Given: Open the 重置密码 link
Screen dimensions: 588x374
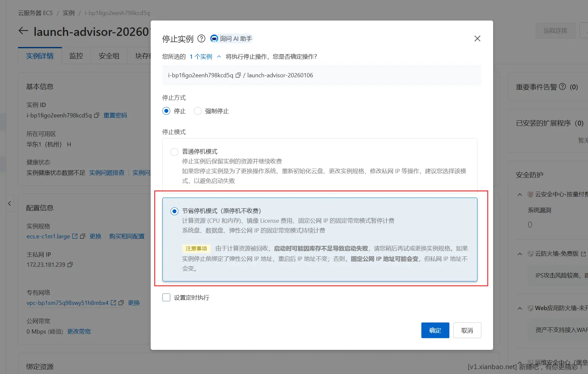Looking at the screenshot, I should coord(115,115).
